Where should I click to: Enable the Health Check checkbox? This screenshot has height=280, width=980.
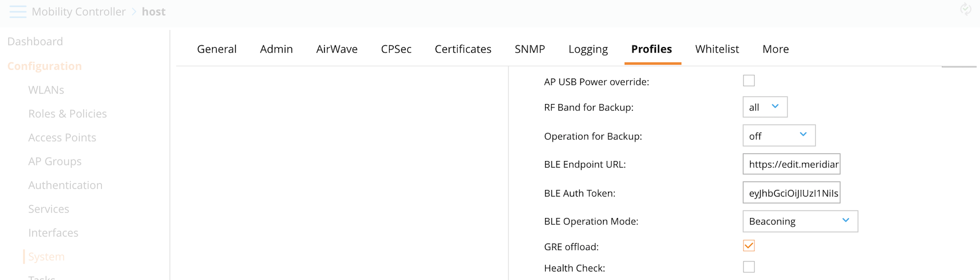click(748, 267)
